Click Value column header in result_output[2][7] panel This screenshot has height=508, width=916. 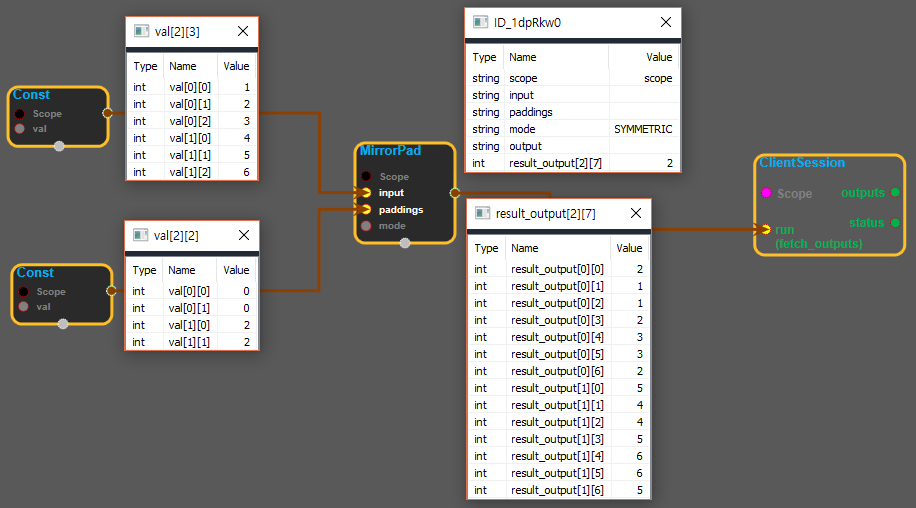pyautogui.click(x=629, y=248)
